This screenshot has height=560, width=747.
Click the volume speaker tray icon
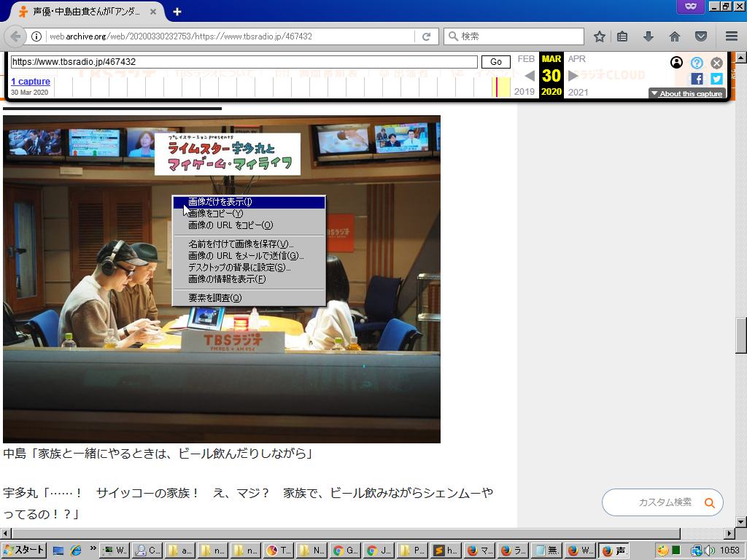[708, 551]
